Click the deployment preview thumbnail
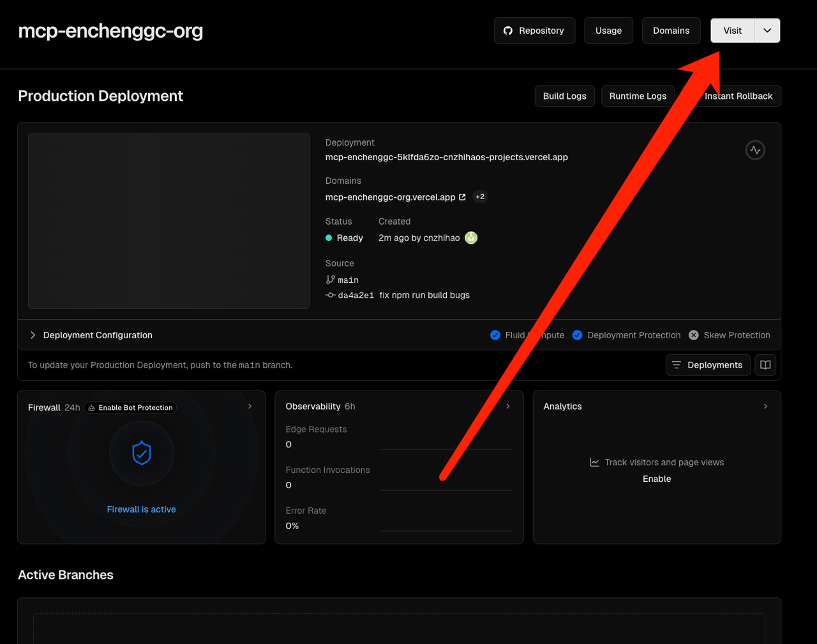Screen dimensions: 817x644 [x=169, y=221]
